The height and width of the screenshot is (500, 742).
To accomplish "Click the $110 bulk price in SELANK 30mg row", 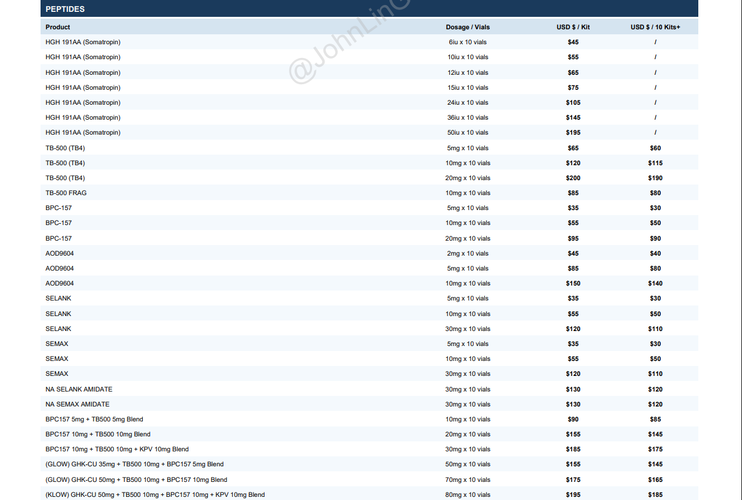I will [x=655, y=329].
